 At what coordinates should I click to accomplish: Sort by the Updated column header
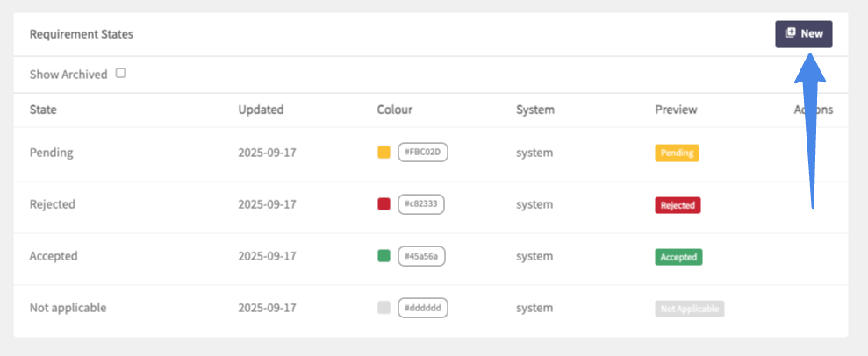point(261,110)
